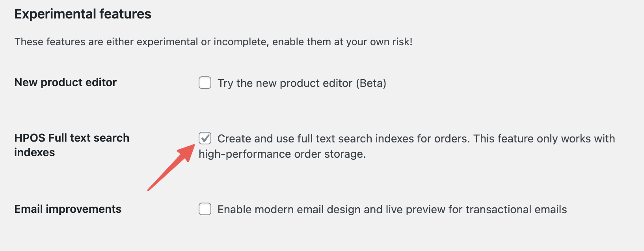Uncheck the HPOS full text search indexes checkbox
Image resolution: width=644 pixels, height=251 pixels.
coord(205,138)
